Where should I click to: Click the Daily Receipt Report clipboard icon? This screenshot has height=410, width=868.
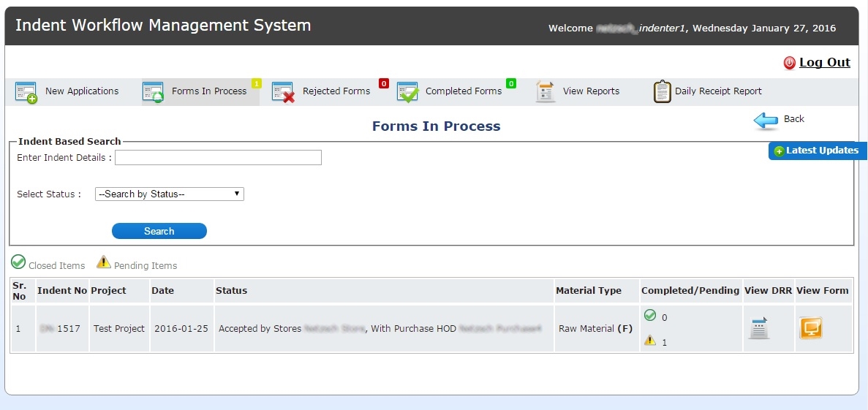click(x=662, y=92)
